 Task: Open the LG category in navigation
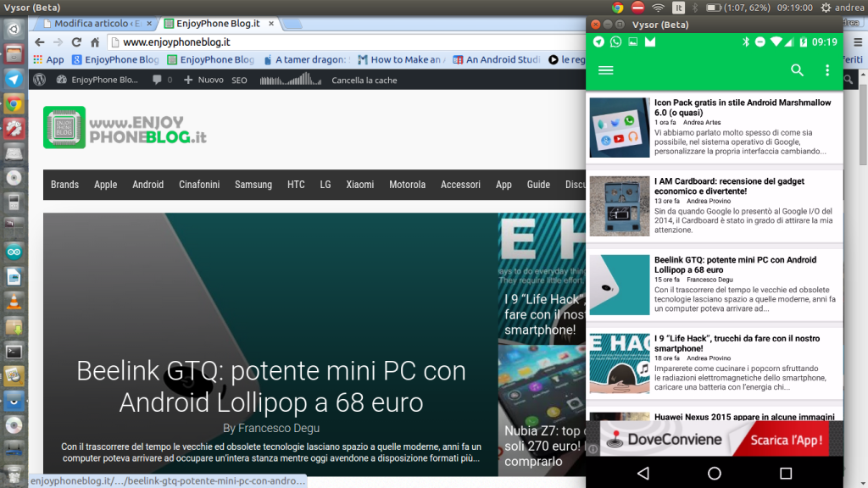325,185
